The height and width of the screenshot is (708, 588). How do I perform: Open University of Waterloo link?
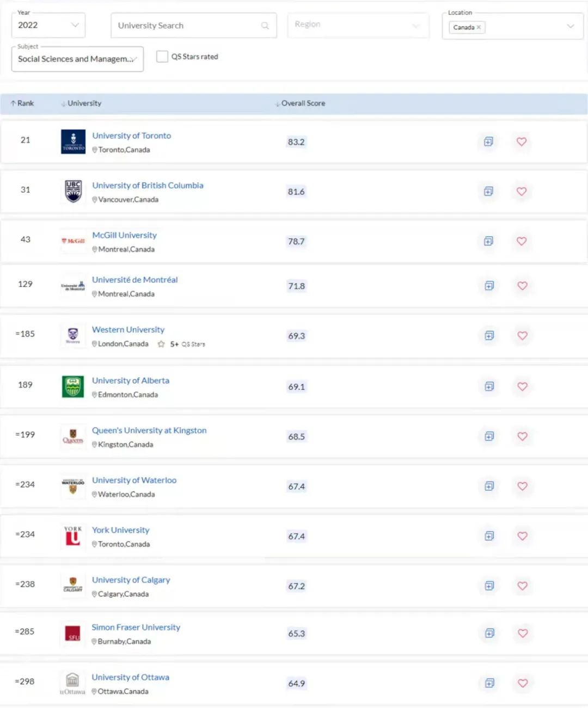click(134, 481)
